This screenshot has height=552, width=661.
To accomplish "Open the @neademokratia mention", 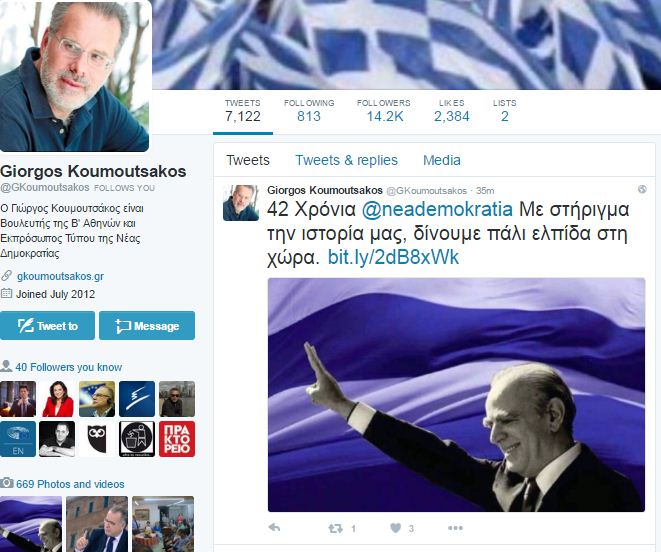I will 437,210.
